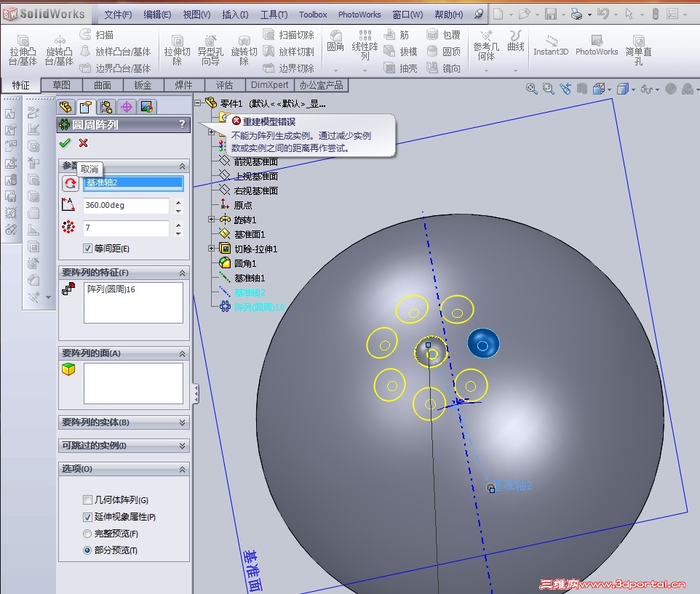The width and height of the screenshot is (700, 594).
Task: Click the PhotoWorks toolbar icon
Action: (x=597, y=46)
